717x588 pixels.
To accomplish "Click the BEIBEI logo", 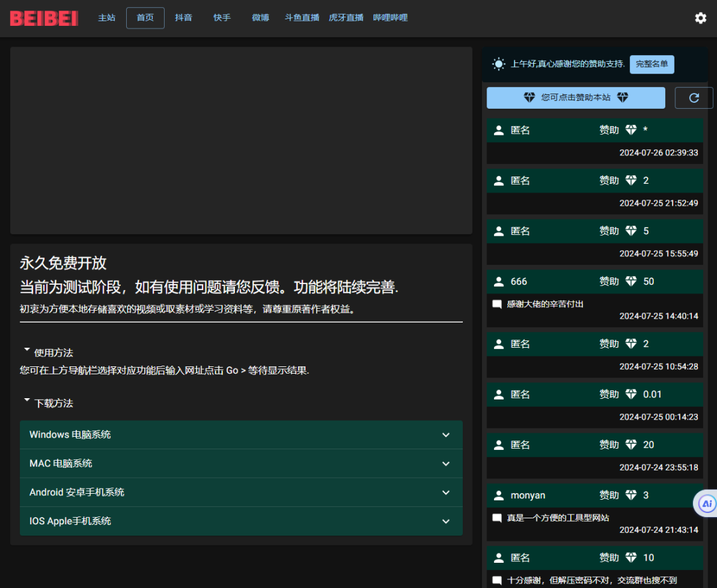I will coord(44,18).
